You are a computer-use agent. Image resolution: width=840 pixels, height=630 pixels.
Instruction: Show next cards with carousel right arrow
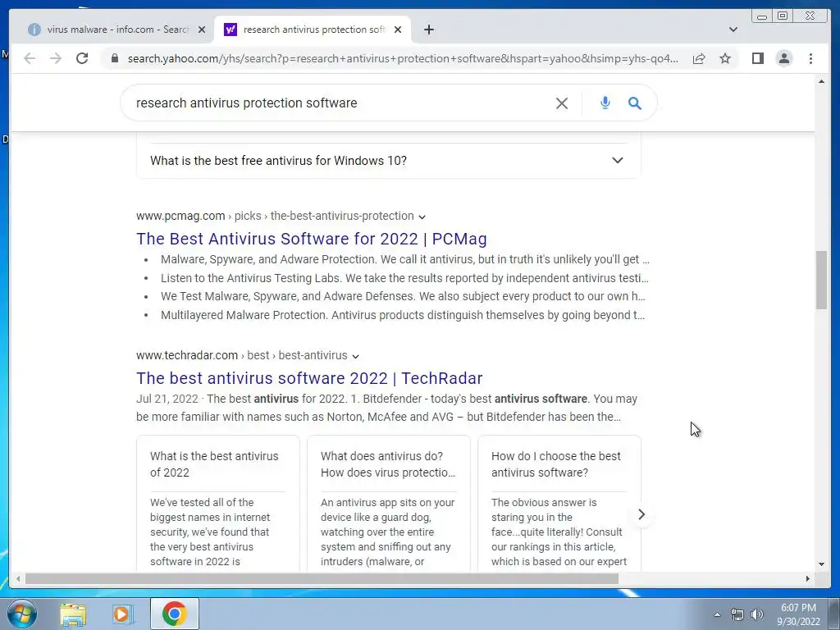point(641,514)
